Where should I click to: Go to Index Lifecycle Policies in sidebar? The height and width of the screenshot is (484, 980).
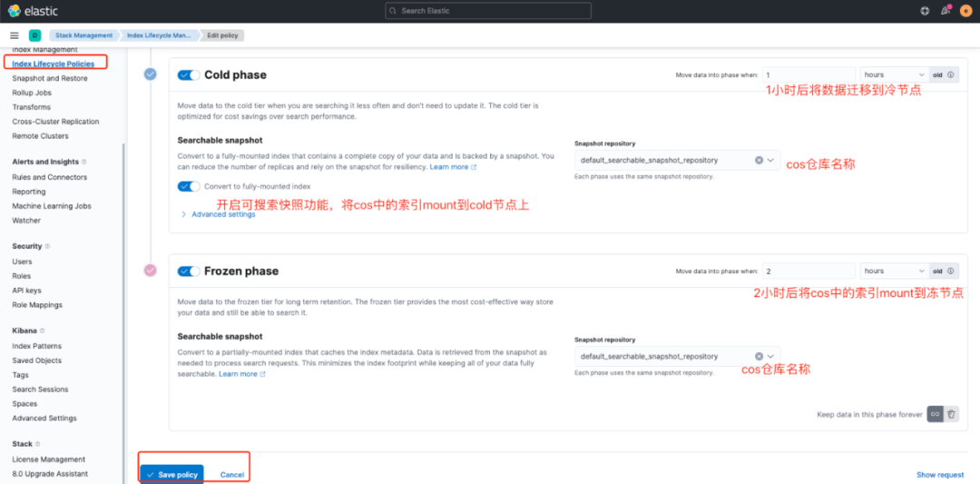click(x=54, y=64)
